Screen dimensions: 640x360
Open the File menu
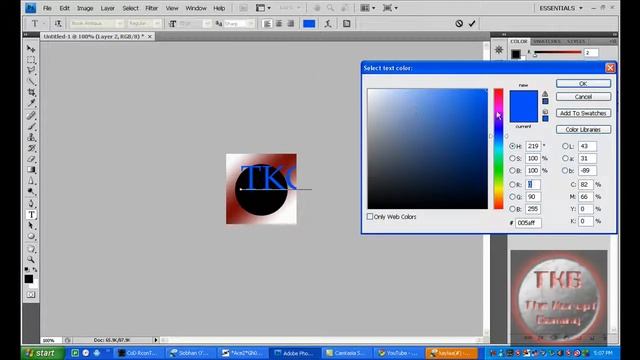pyautogui.click(x=47, y=8)
